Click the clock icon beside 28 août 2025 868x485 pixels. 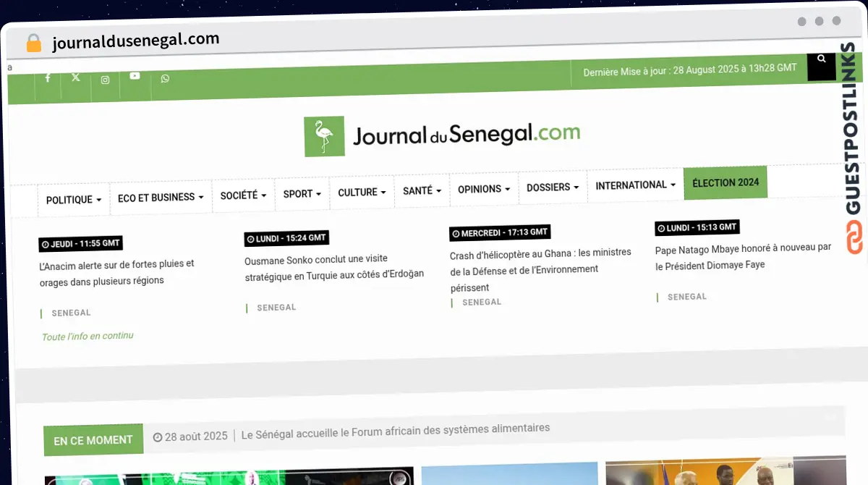(157, 436)
